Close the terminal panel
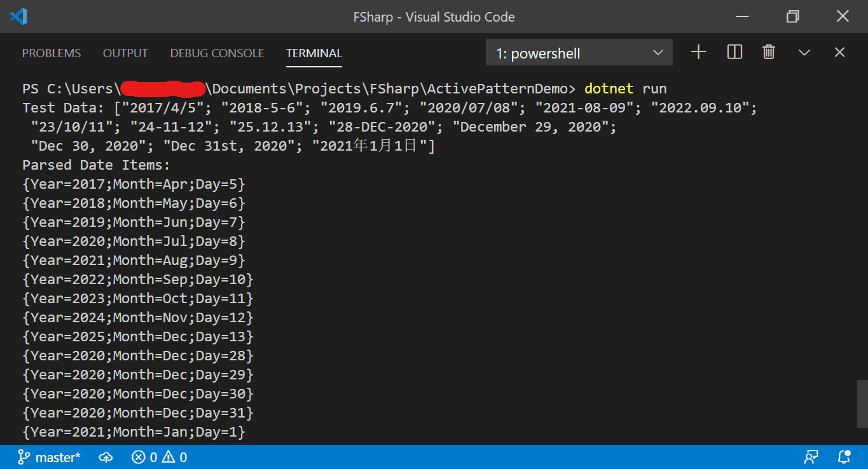 (839, 53)
